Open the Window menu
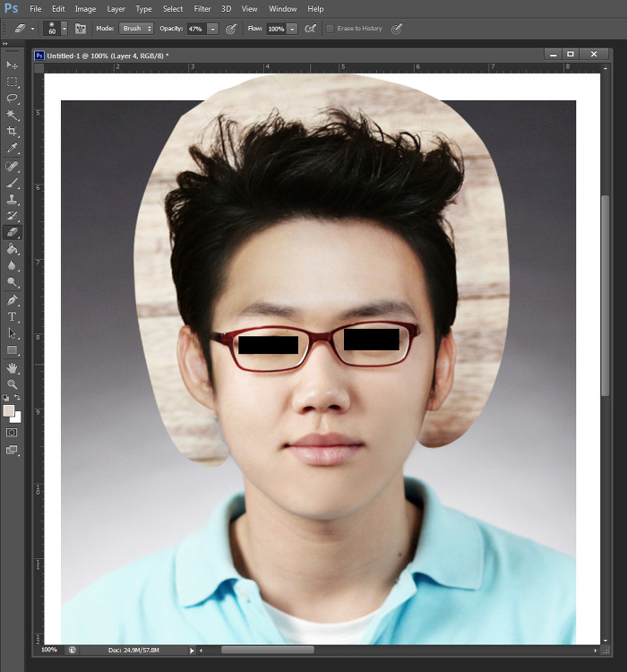 (x=283, y=9)
